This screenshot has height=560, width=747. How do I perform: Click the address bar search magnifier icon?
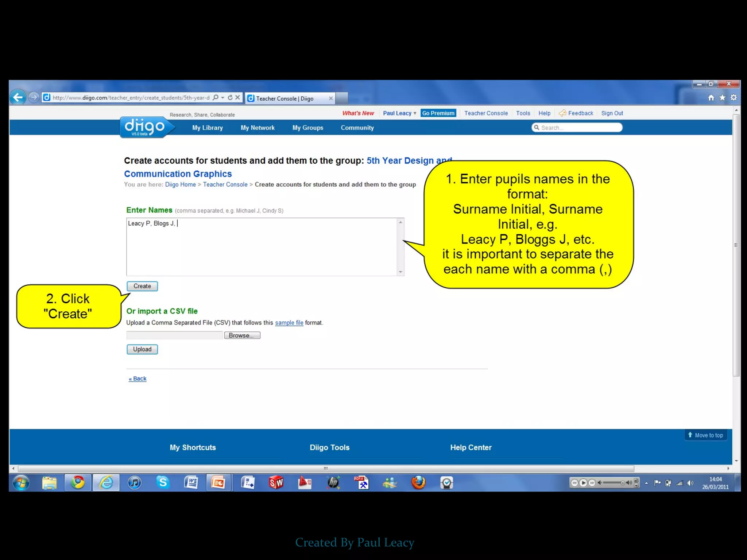pos(216,97)
